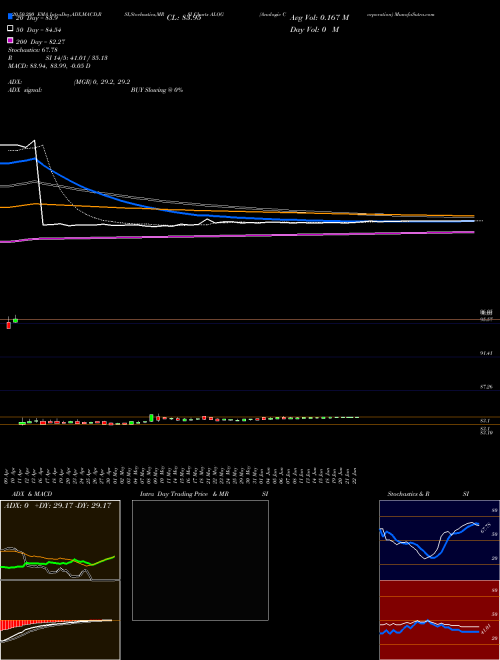Click the '(MGR) 0, 29.2, 29.2' ADX values
Screen dimensions: 500x660
(101, 82)
